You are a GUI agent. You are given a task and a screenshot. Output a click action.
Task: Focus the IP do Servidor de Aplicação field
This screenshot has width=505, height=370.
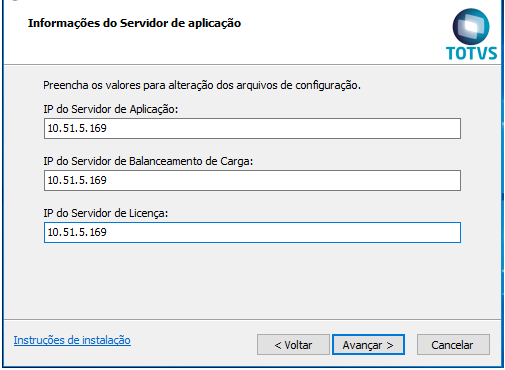pos(252,128)
